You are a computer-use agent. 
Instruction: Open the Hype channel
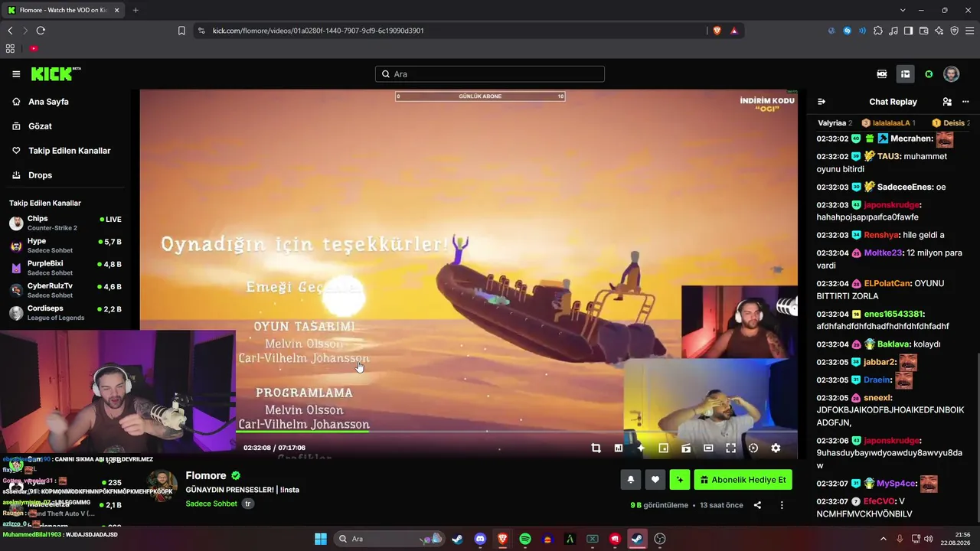click(65, 246)
